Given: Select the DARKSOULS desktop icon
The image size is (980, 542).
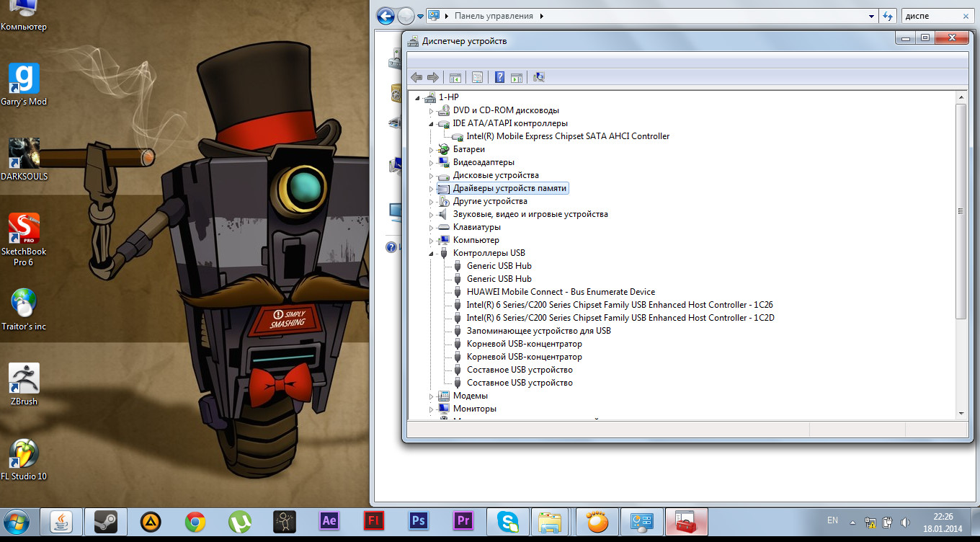Looking at the screenshot, I should [x=24, y=159].
